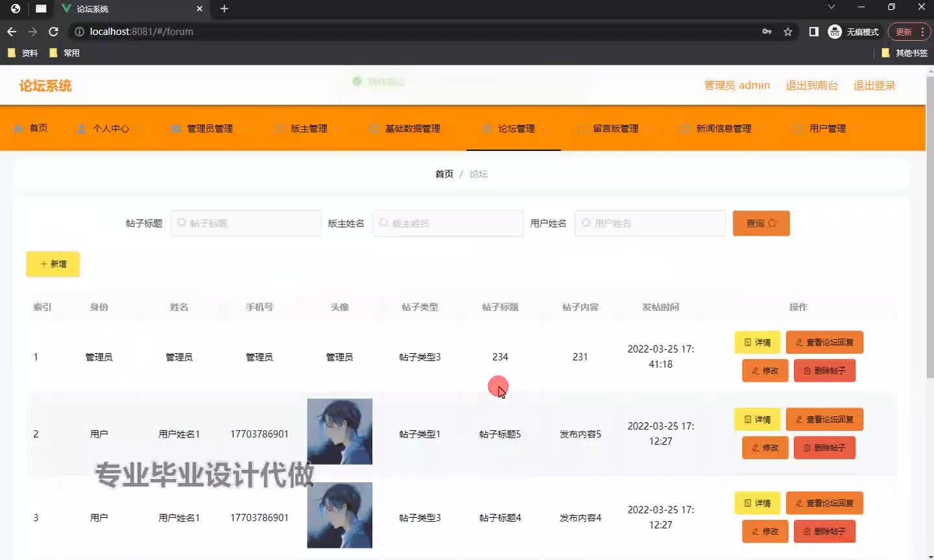Click the 论坛系统 orange logo
934x560 pixels.
pos(44,85)
